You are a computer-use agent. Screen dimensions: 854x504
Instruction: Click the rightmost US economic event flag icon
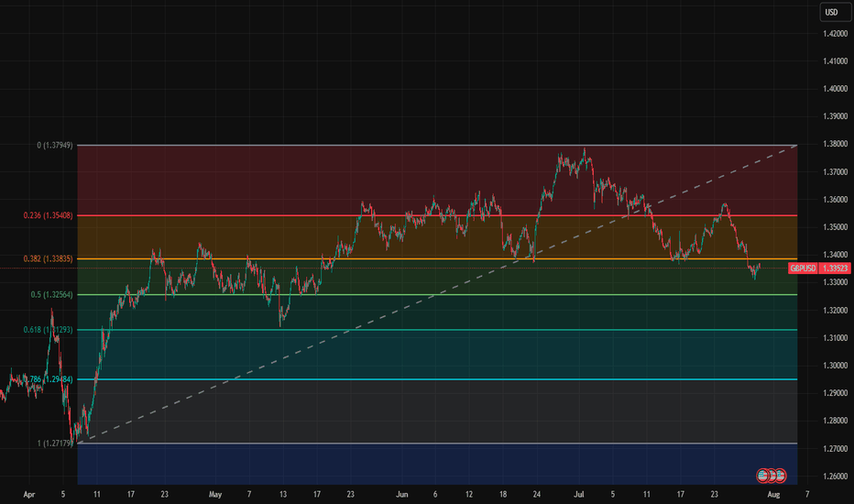(x=781, y=476)
